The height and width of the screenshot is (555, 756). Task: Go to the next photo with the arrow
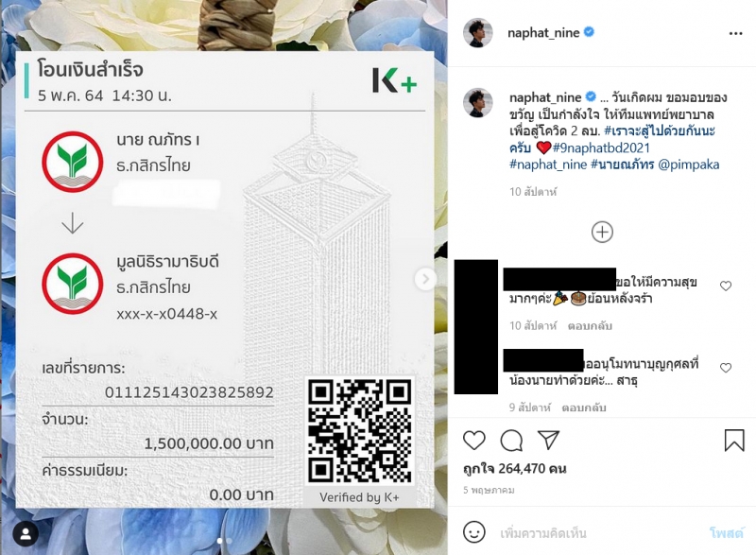[x=425, y=278]
